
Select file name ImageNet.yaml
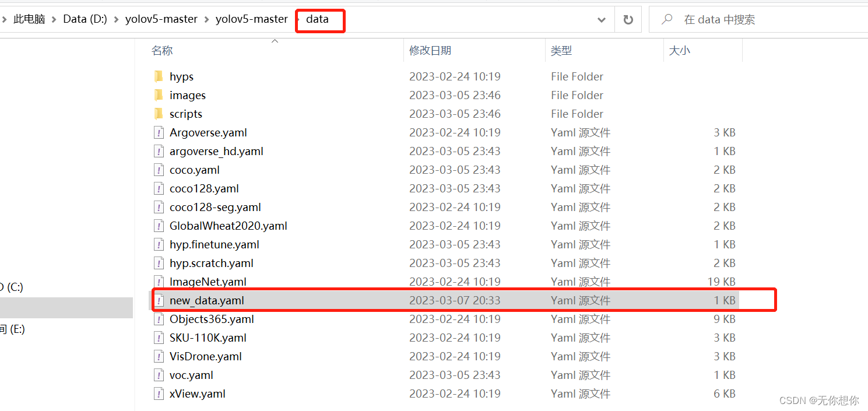click(x=208, y=282)
